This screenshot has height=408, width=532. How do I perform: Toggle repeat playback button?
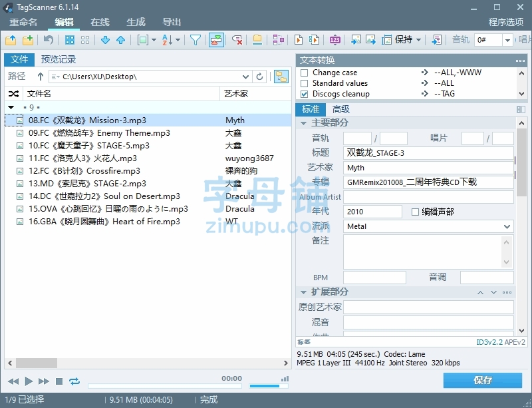(74, 381)
